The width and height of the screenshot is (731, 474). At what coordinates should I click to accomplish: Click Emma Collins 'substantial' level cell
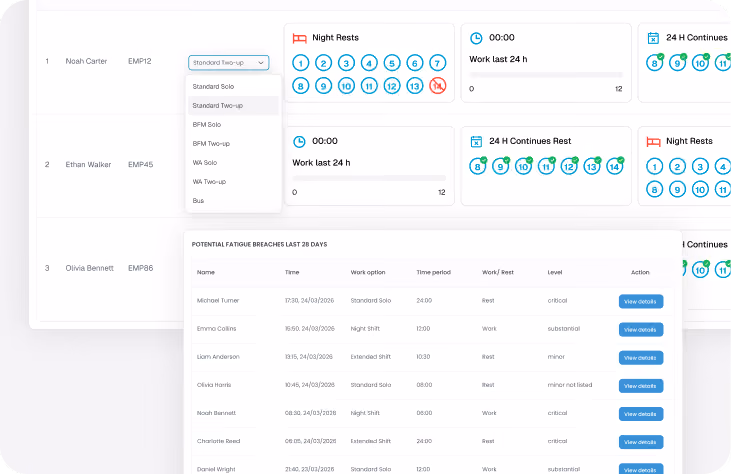[x=564, y=329]
